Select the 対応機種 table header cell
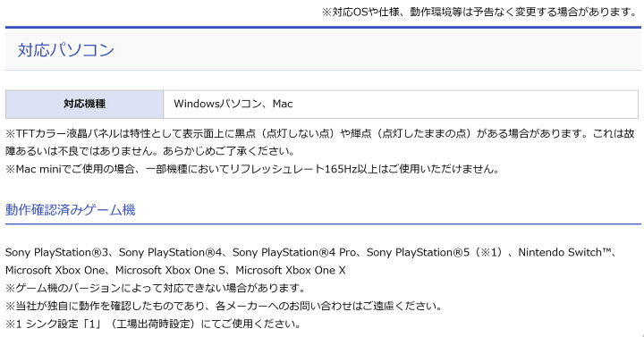Viewport: 644px width, 337px height. [85, 105]
